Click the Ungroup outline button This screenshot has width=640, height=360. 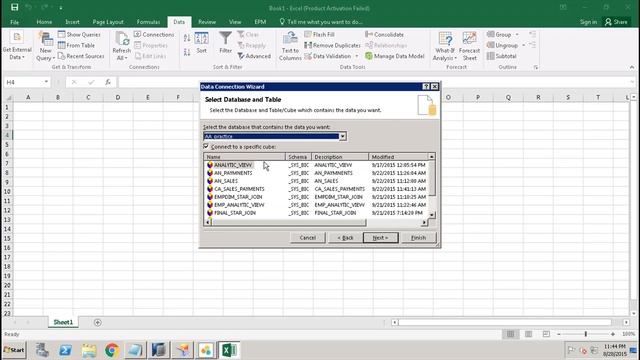[x=502, y=45]
